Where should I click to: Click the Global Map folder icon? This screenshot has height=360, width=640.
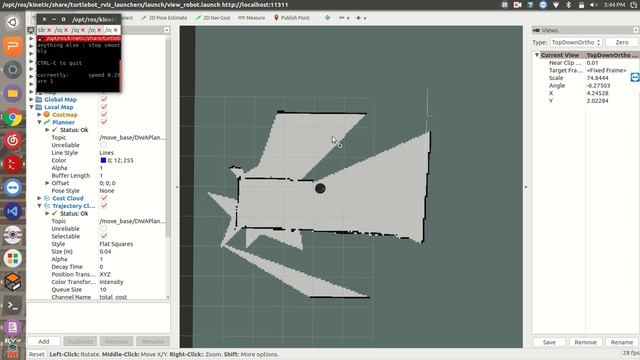(39, 100)
